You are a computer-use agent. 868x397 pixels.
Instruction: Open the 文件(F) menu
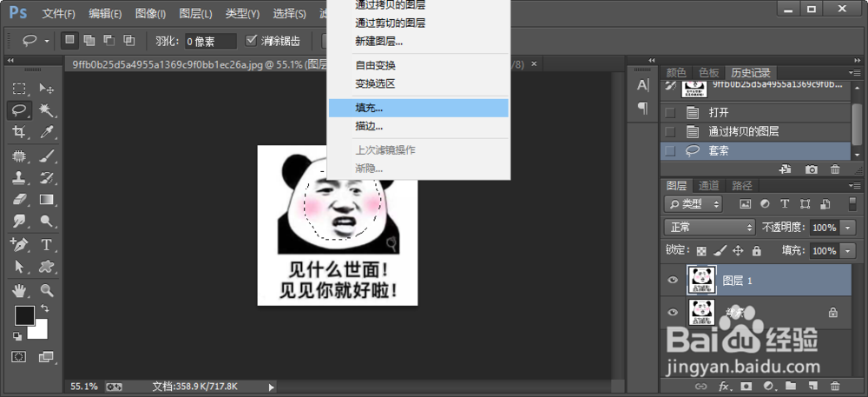pyautogui.click(x=59, y=13)
